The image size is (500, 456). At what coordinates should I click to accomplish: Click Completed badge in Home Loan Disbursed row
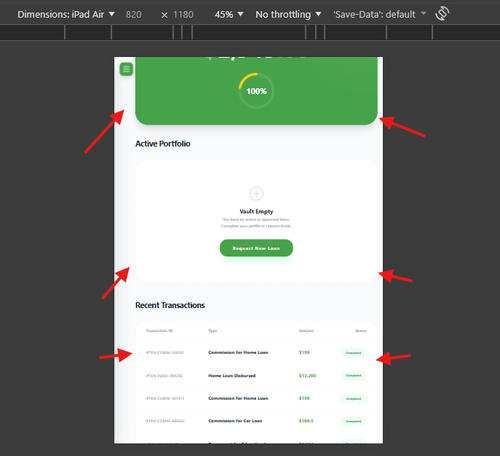pos(354,376)
